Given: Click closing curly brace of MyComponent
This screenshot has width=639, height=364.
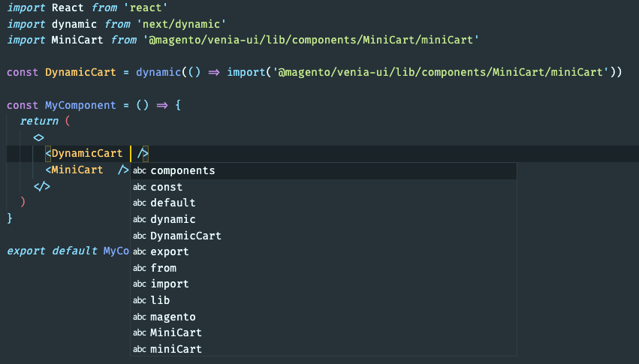Looking at the screenshot, I should click(10, 218).
